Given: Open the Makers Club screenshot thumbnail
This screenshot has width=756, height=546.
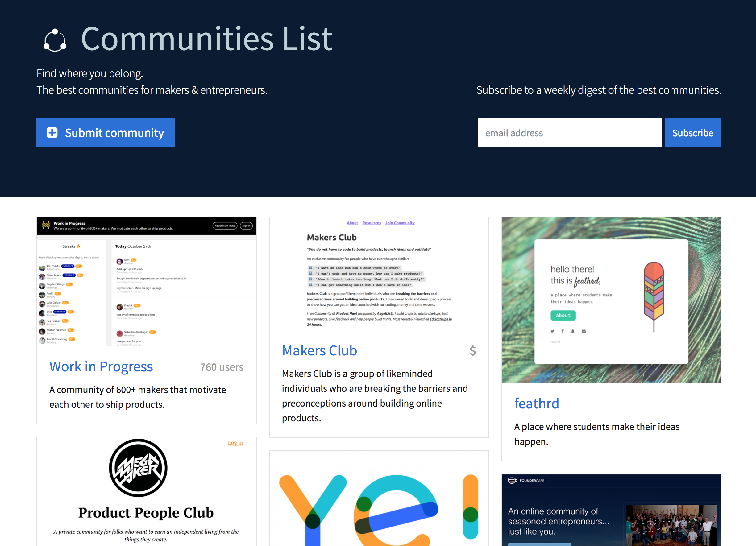Looking at the screenshot, I should coord(379,274).
